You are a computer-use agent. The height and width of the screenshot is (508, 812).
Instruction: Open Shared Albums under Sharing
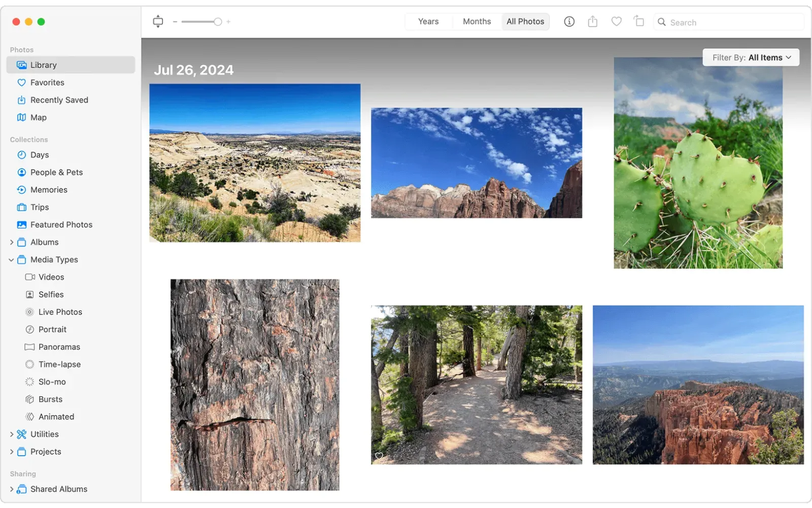(59, 489)
